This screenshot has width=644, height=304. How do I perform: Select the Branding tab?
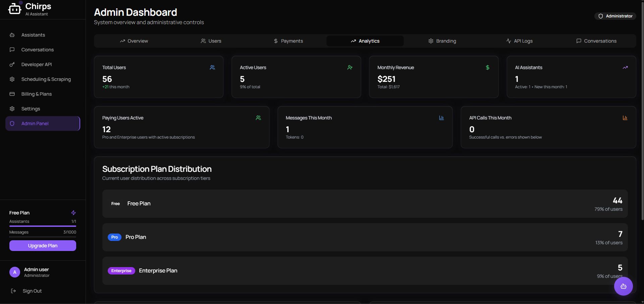[x=442, y=41]
